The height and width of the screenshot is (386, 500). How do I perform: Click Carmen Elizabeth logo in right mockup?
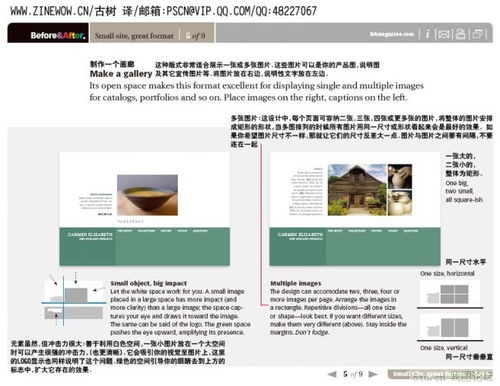[x=300, y=236]
